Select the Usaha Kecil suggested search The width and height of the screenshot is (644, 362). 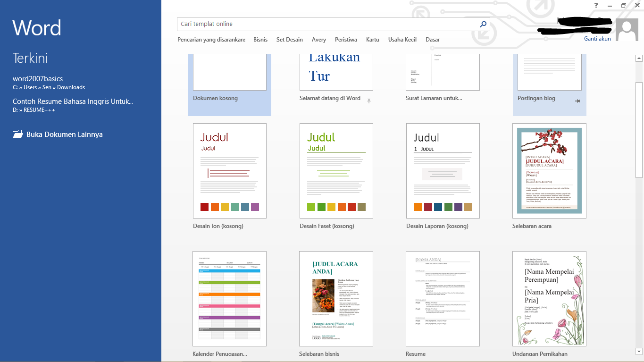(x=402, y=40)
